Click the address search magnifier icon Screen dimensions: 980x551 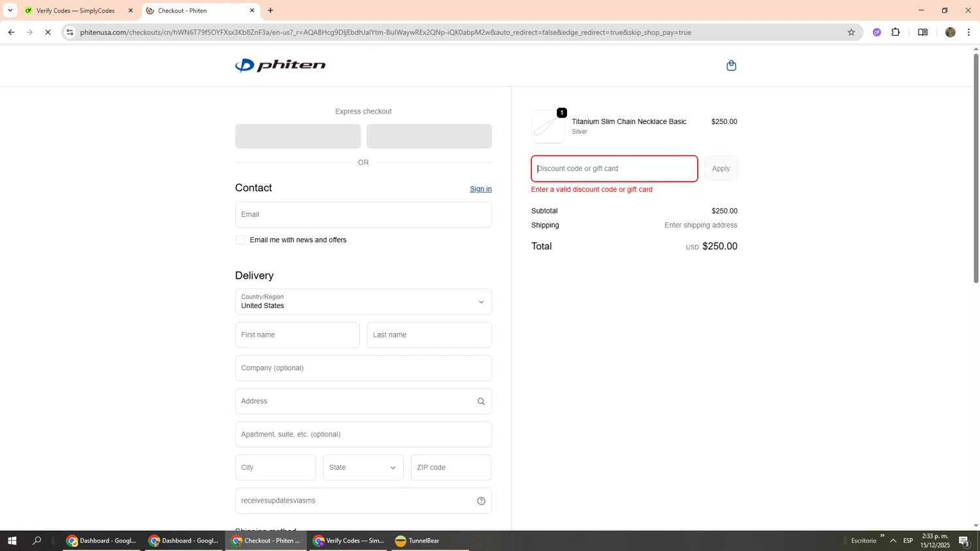[481, 401]
